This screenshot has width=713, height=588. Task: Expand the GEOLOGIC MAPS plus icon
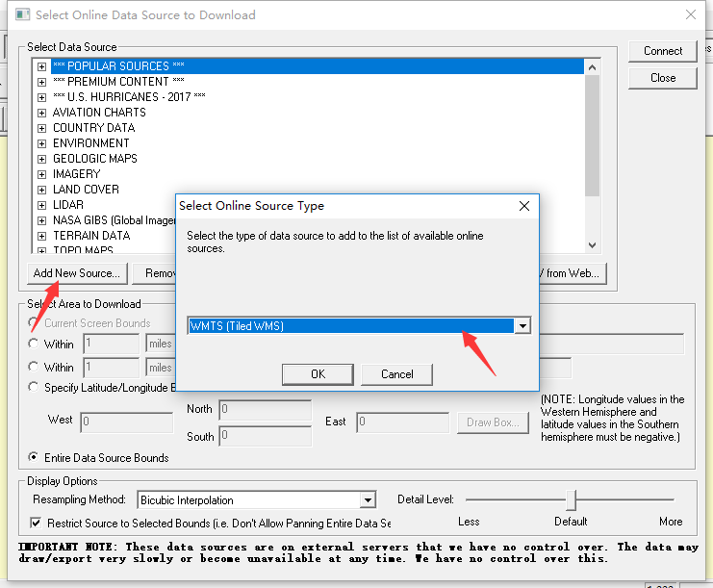coord(41,159)
